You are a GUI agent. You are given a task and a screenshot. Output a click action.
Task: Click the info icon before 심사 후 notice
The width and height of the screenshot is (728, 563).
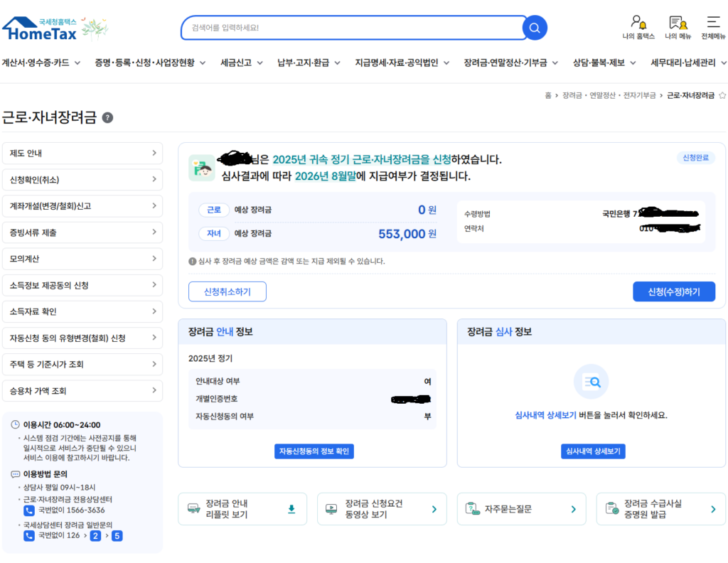click(x=192, y=262)
